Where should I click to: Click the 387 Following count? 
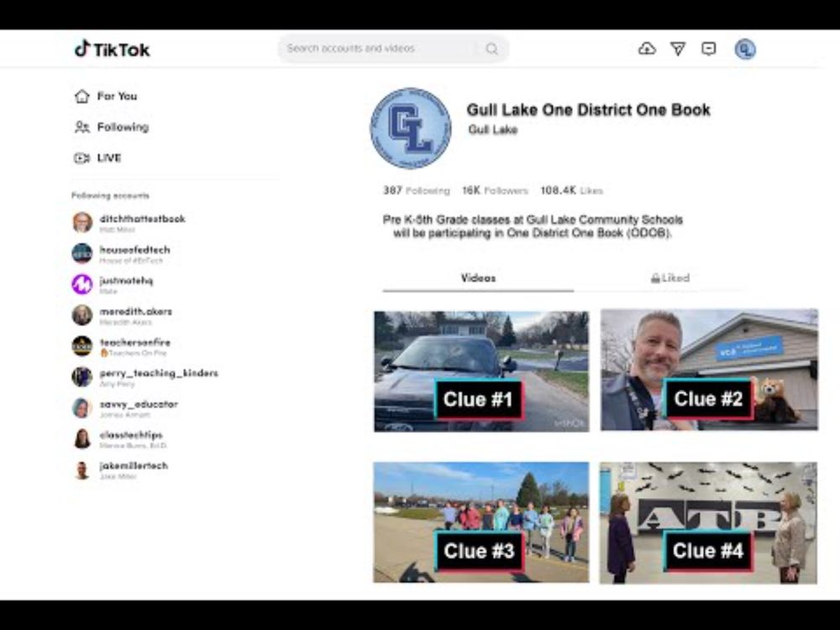(x=417, y=191)
